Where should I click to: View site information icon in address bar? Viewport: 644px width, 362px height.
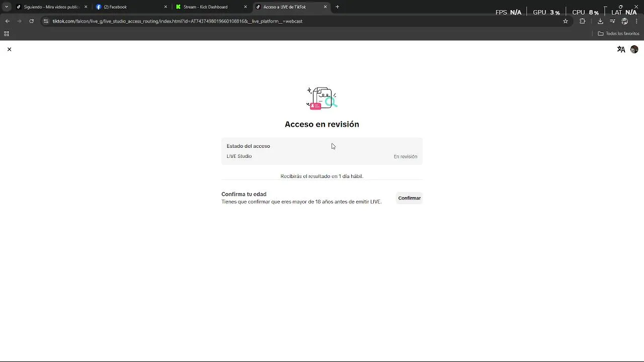[46, 21]
